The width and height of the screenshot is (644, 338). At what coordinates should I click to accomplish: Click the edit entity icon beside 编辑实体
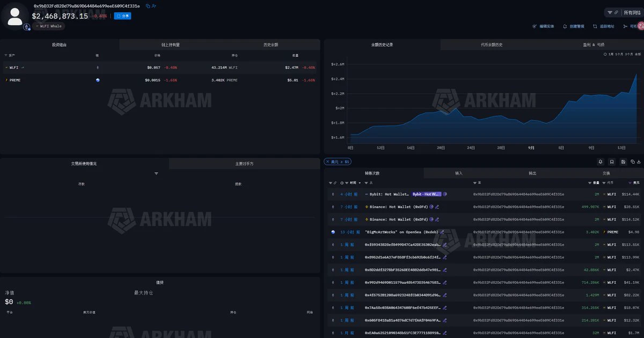coord(535,26)
